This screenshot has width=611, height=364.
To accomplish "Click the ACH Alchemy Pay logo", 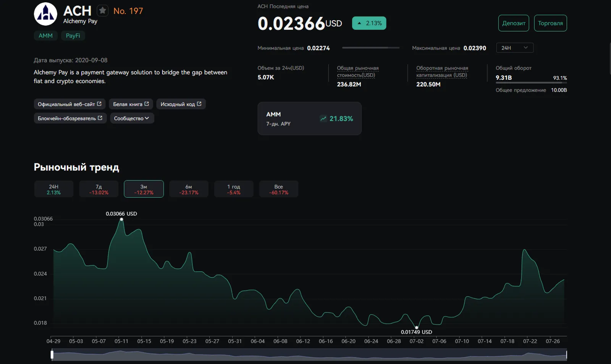I will coord(45,14).
